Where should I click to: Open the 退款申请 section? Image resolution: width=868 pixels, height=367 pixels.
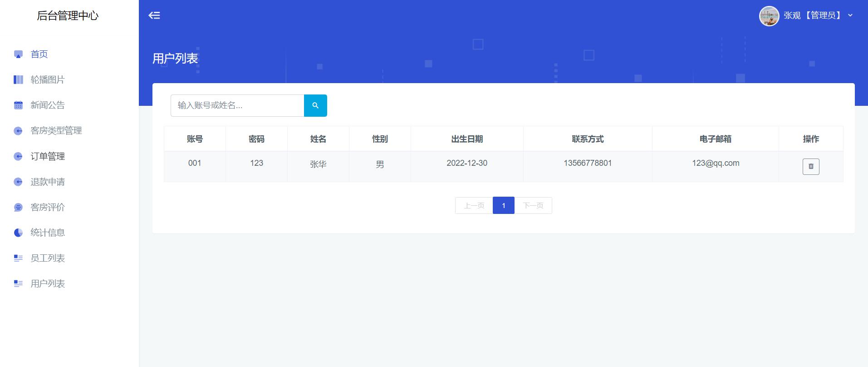tap(48, 182)
